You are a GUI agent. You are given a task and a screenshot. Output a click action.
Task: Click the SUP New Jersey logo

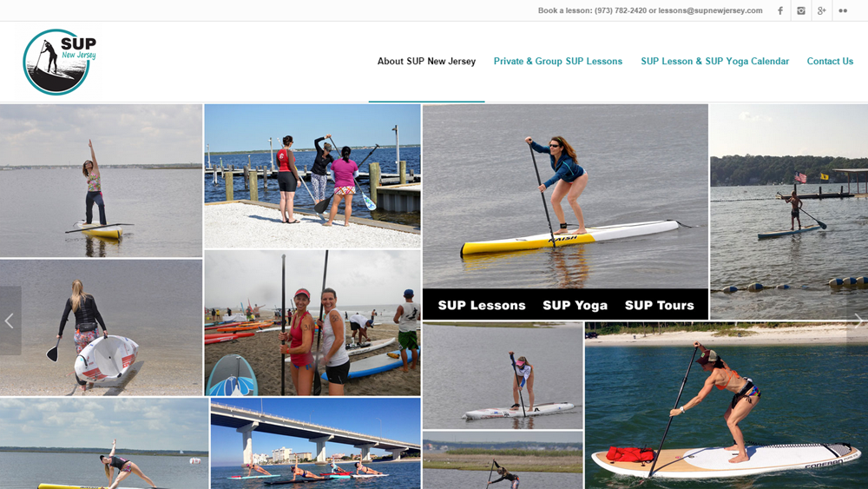[59, 62]
